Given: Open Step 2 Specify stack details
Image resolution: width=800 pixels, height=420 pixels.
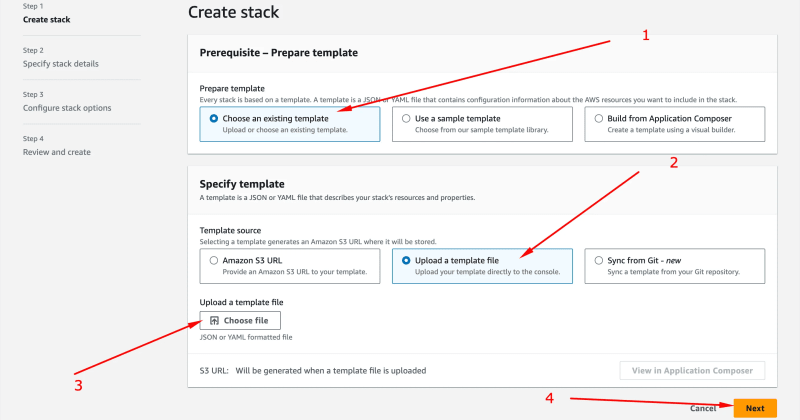Looking at the screenshot, I should click(x=61, y=63).
